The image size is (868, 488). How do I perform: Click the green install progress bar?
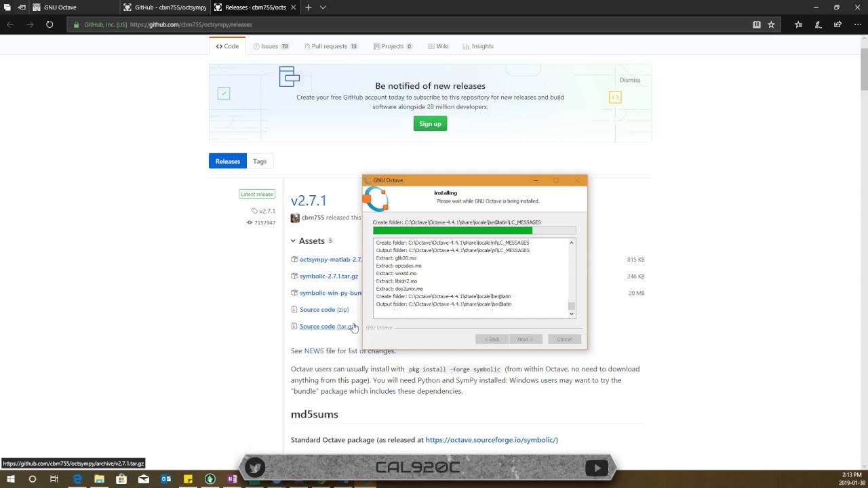[x=452, y=231]
